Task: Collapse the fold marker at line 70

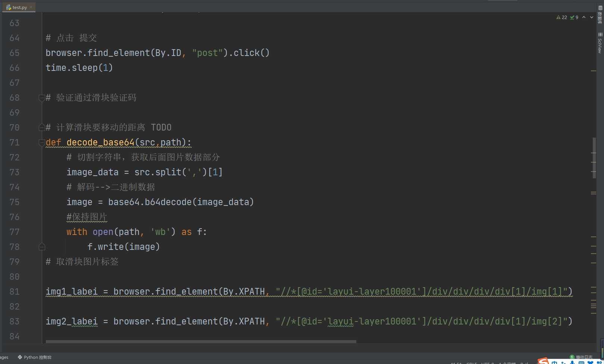Action: (x=42, y=128)
